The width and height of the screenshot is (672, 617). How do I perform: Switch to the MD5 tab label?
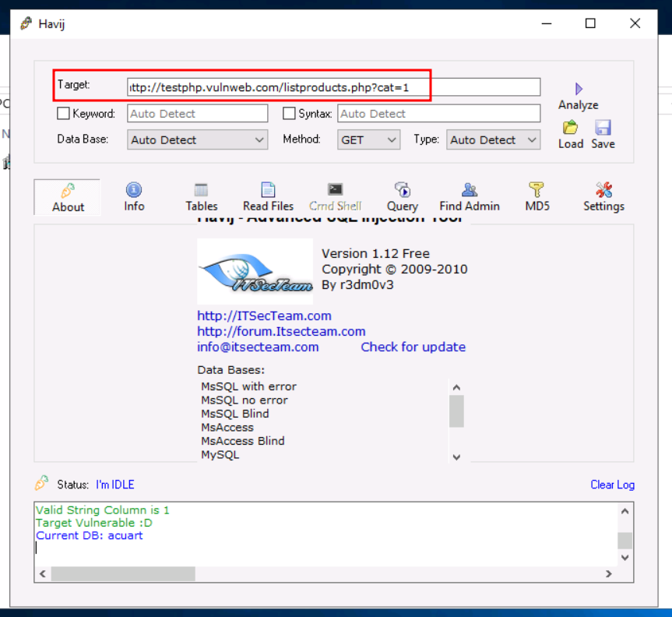coord(537,206)
